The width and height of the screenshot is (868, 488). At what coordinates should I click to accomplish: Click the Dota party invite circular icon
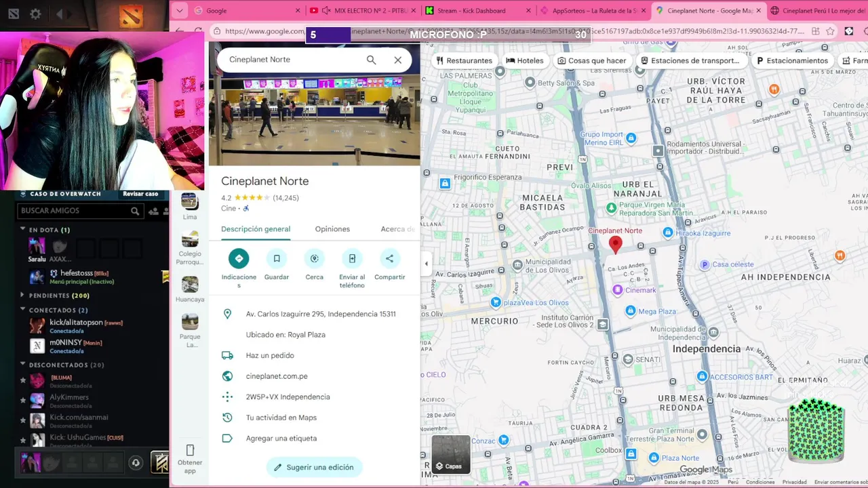(x=136, y=463)
